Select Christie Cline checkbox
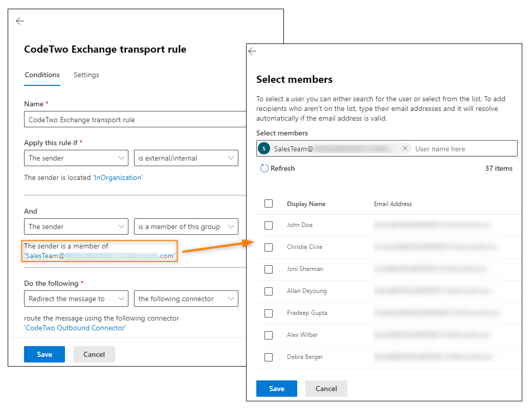 click(269, 247)
